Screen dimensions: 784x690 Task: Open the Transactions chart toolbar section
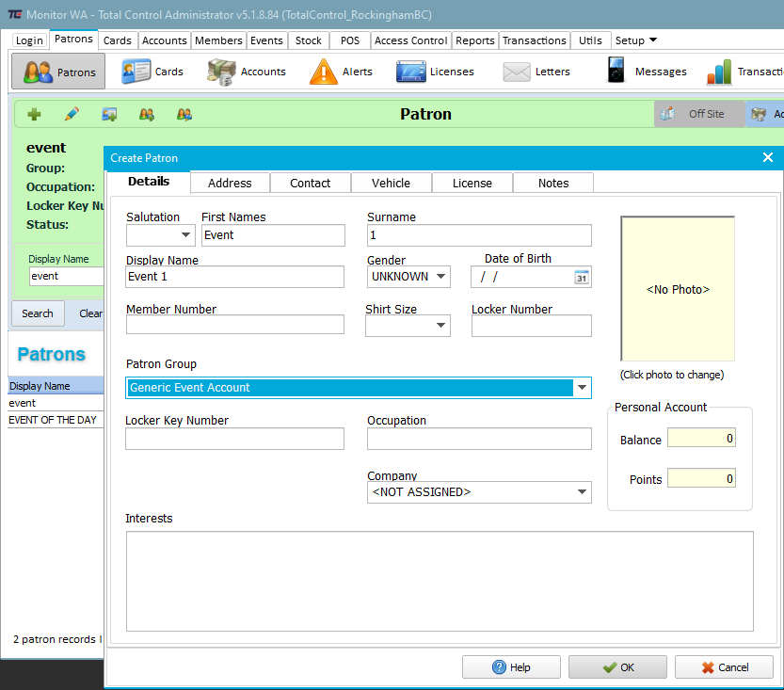745,72
